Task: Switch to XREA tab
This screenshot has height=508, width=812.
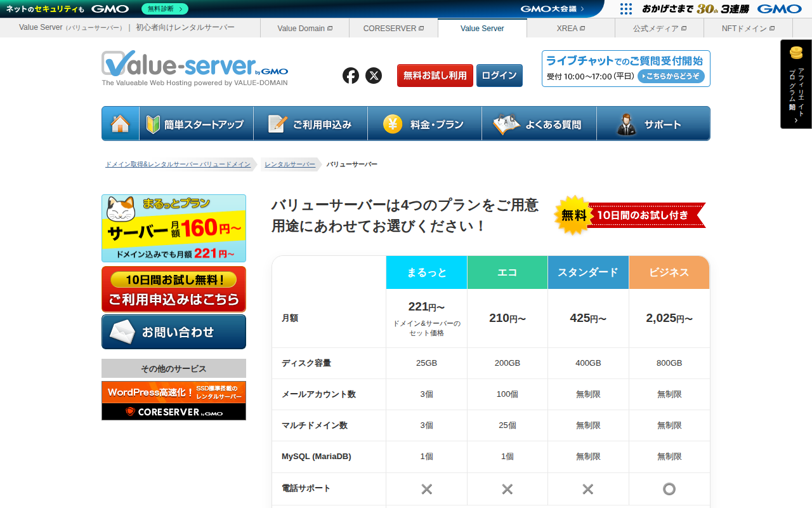Action: pyautogui.click(x=571, y=28)
